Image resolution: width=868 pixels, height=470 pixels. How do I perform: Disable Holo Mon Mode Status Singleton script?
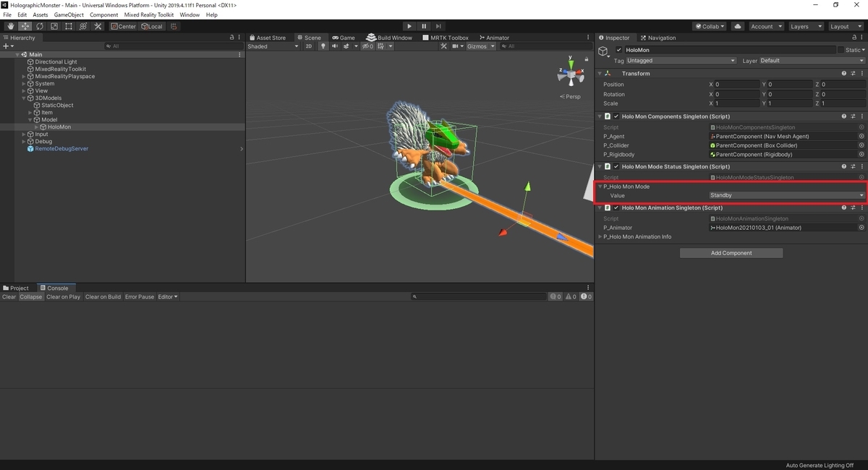616,166
